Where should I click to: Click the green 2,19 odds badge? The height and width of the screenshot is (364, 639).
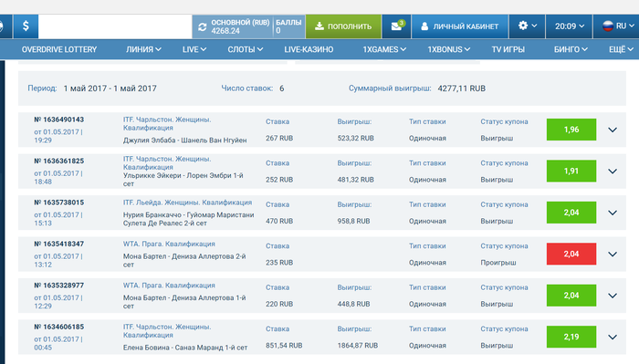click(x=571, y=337)
